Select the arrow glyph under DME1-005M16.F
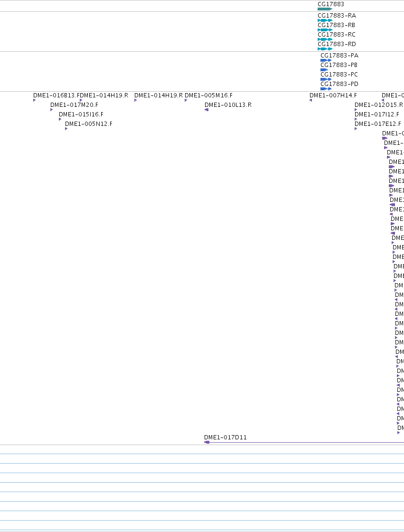Viewport: 404px width, 532px height. click(186, 100)
